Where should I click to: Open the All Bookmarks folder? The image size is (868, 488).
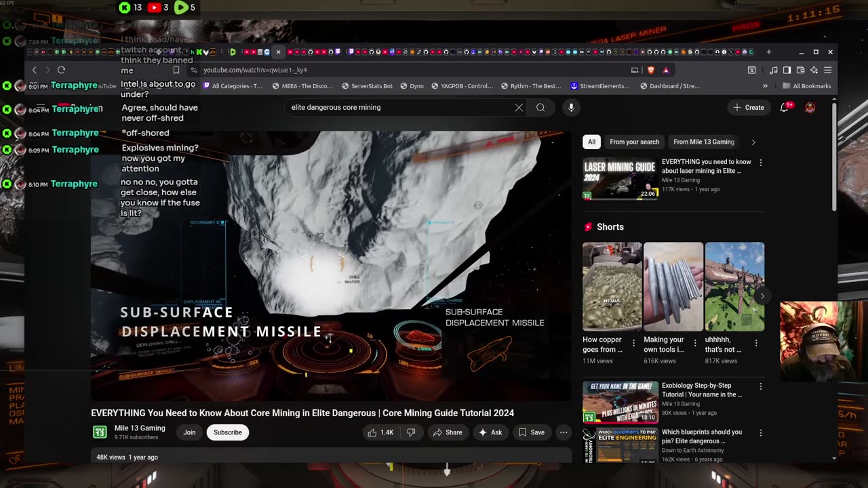(807, 86)
